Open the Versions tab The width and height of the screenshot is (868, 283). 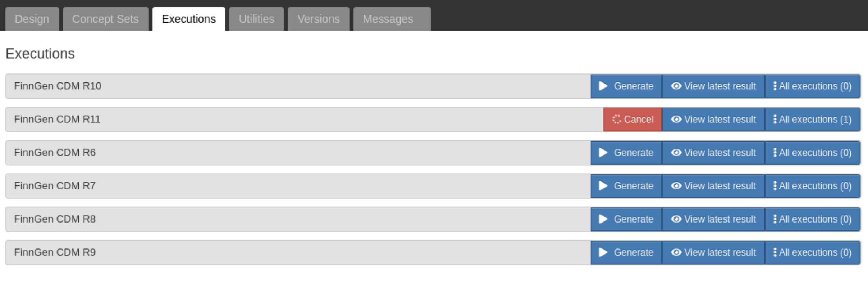[318, 19]
